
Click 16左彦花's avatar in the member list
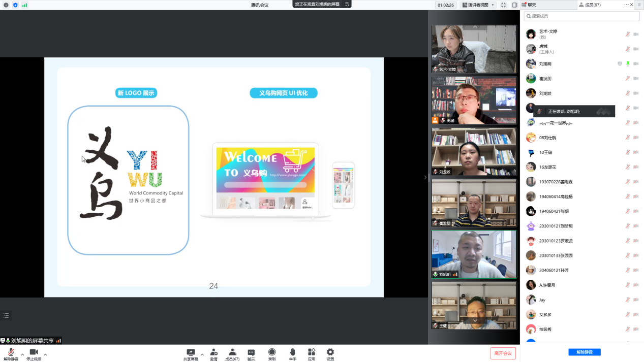click(531, 167)
